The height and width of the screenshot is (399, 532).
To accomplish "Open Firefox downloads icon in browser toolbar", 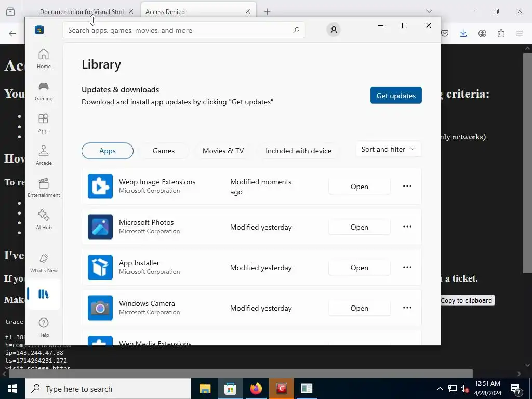I will click(463, 33).
